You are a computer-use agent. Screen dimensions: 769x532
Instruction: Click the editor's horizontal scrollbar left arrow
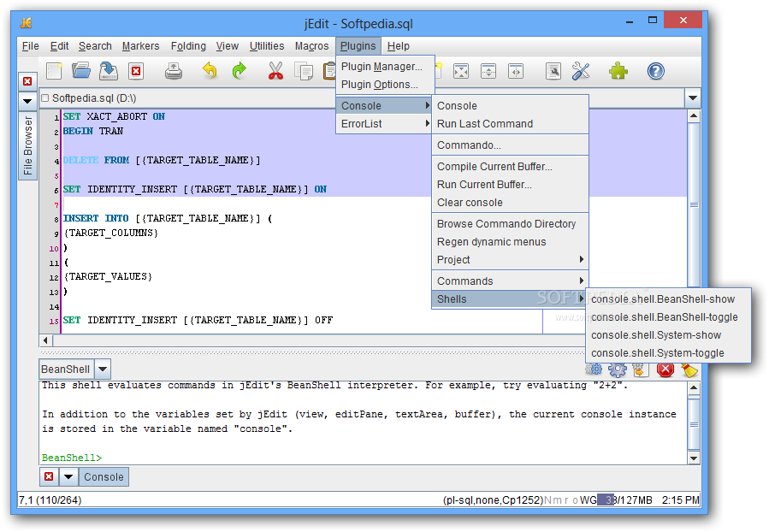(x=45, y=340)
